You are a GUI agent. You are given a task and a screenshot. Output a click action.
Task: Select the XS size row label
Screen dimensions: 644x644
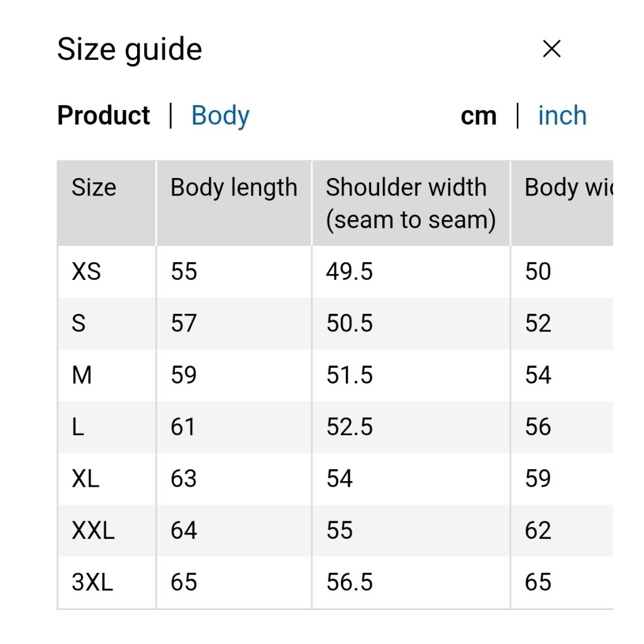pos(87,272)
